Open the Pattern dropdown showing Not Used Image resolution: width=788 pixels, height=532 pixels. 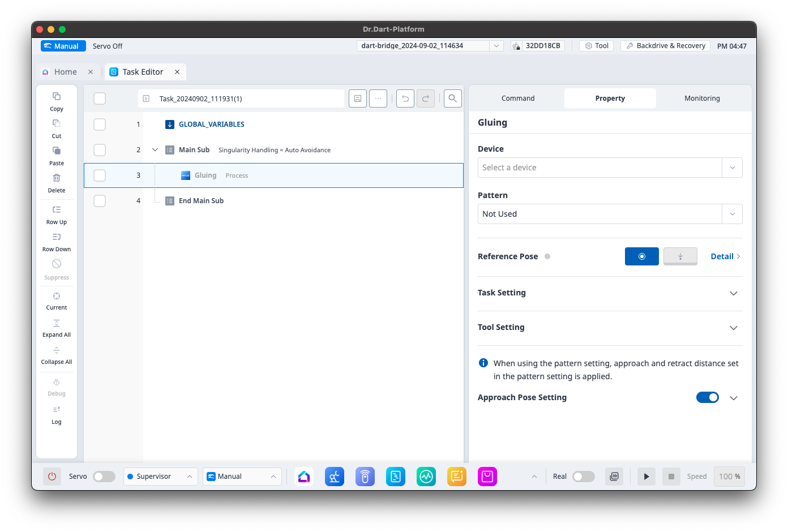(x=610, y=214)
